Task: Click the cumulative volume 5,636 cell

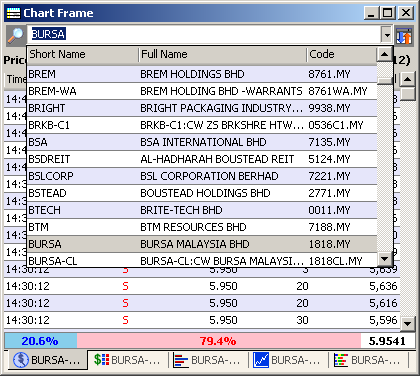Action: click(x=383, y=286)
